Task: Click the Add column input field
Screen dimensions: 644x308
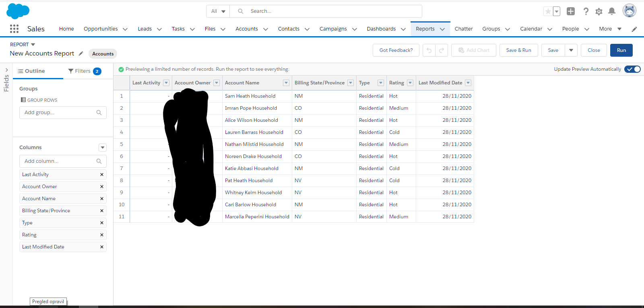Action: [63, 161]
